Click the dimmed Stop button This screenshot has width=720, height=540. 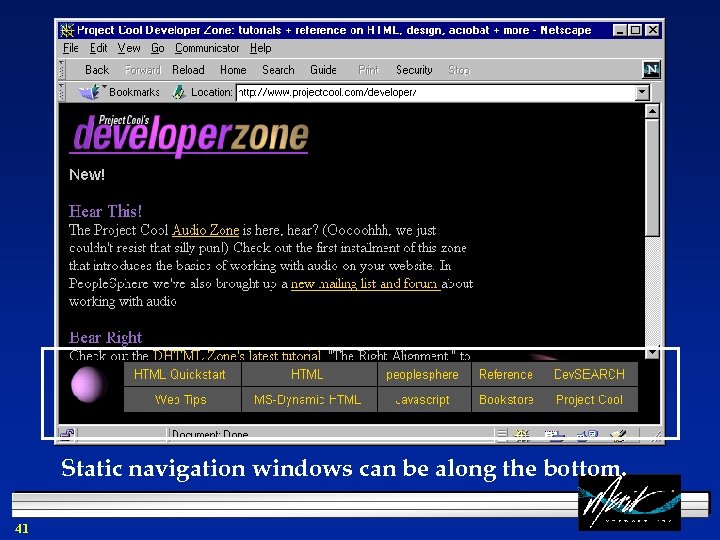459,70
